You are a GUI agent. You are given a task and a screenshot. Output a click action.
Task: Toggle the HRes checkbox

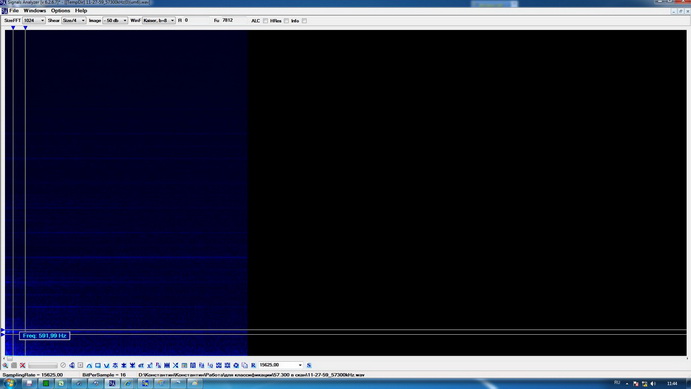286,21
